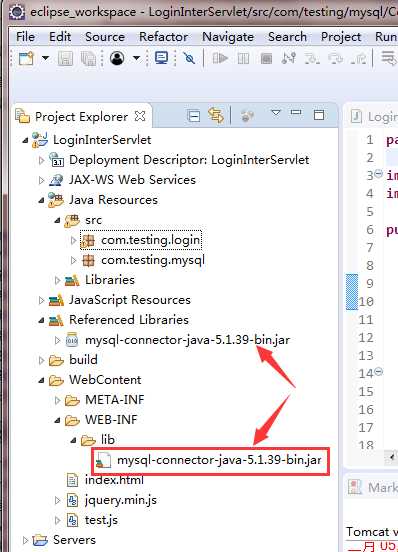This screenshot has height=552, width=398.
Task: Select com.testing.login package
Action: click(151, 240)
